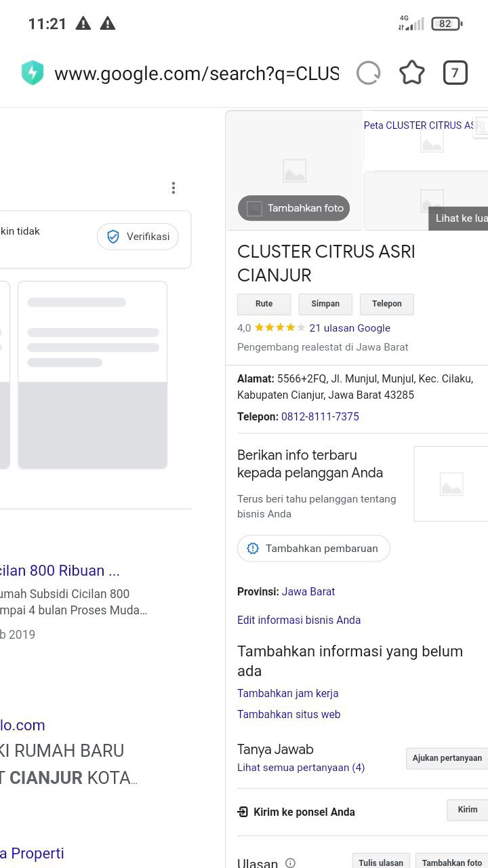This screenshot has width=488, height=868.
Task: Click the Verifikasi button
Action: 138,237
